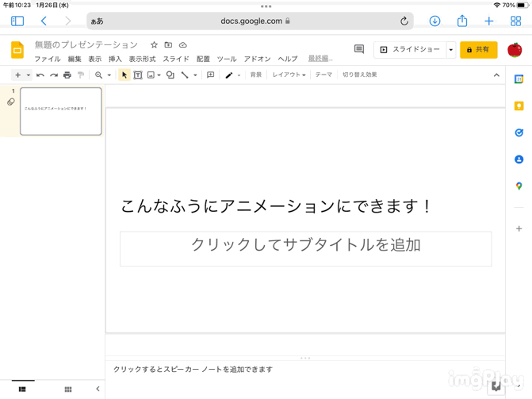Open the ファイル menu
532x399 pixels.
(x=48, y=59)
